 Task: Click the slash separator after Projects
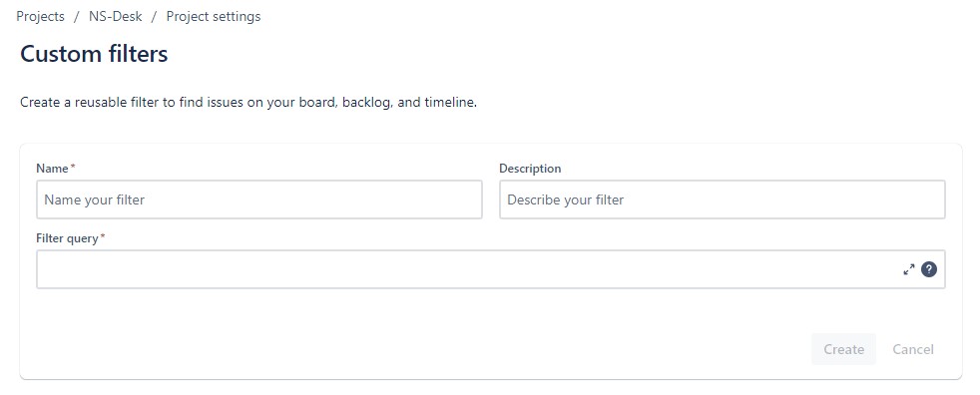point(76,17)
